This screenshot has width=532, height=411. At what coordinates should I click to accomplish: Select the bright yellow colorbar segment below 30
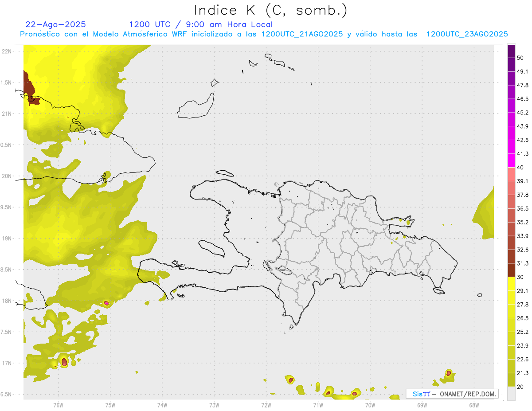point(511,284)
